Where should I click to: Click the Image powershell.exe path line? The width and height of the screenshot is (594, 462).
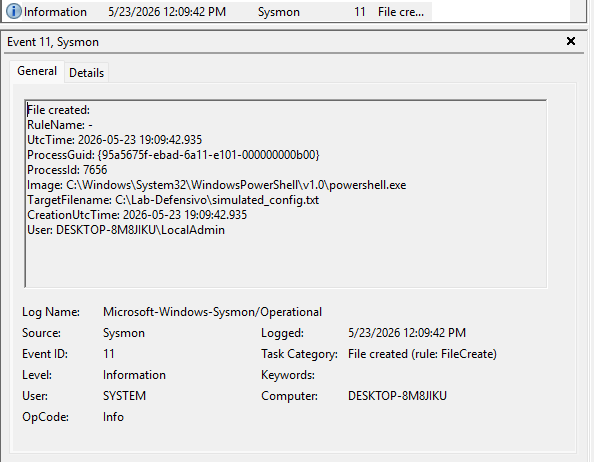click(217, 185)
